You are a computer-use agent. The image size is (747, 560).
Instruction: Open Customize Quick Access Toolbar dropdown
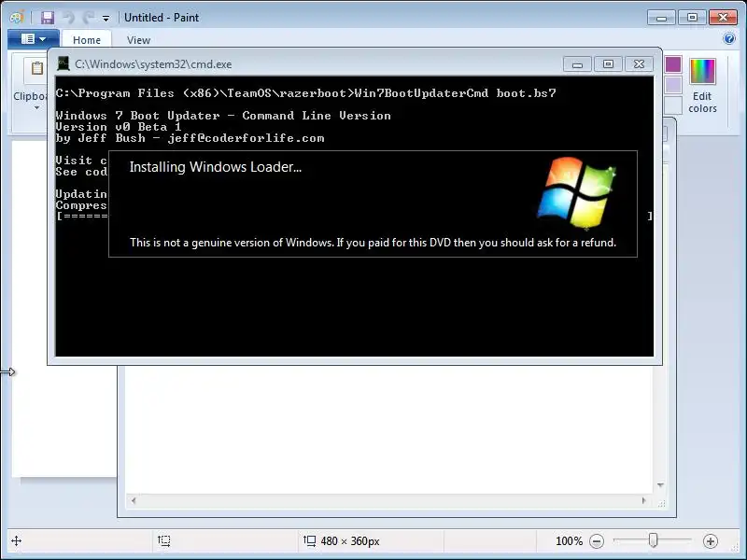point(106,18)
